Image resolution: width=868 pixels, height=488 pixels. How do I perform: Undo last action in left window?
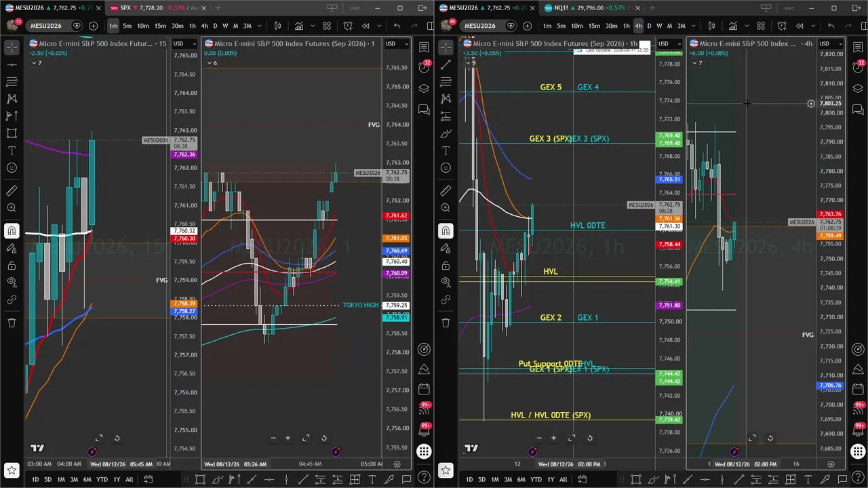point(397,26)
